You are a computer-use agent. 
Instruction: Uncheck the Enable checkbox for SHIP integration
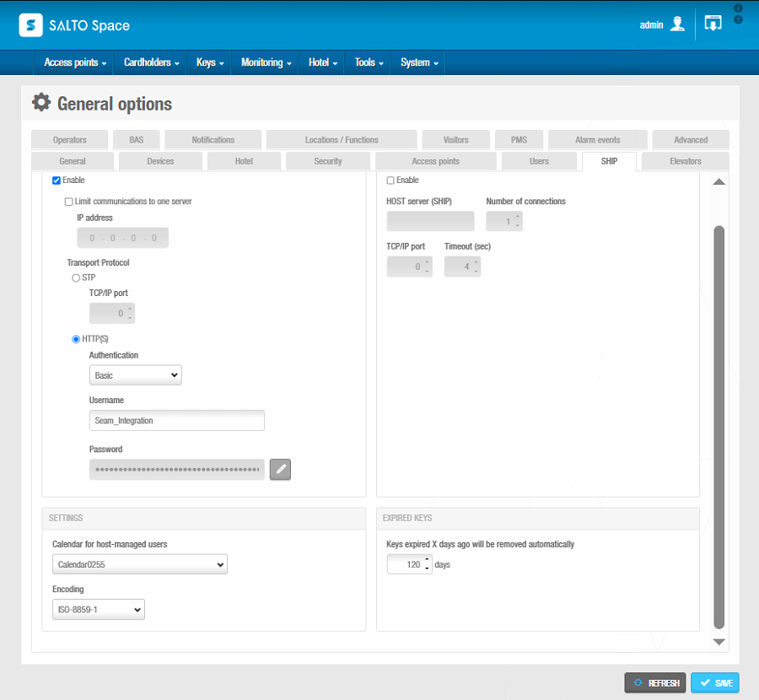(x=56, y=180)
